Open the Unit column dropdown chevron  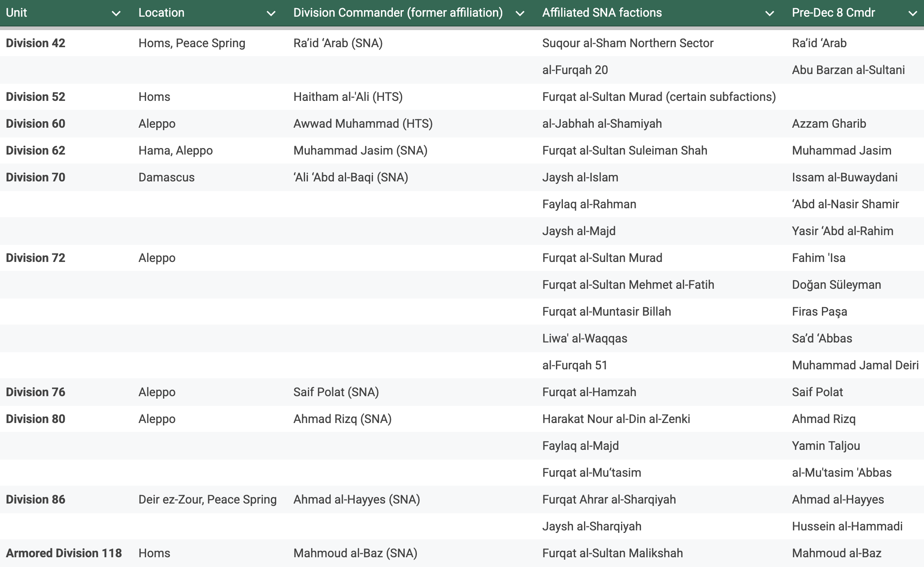pyautogui.click(x=116, y=13)
